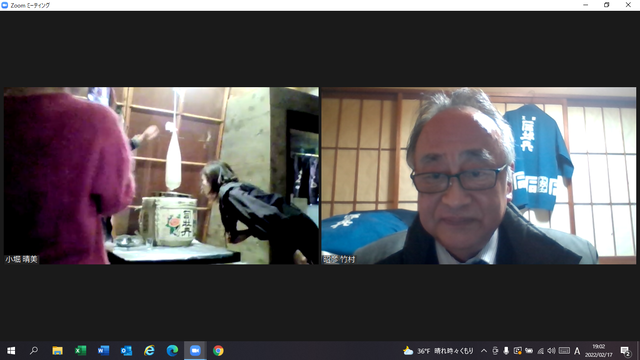Viewport: 640px width, 360px height.
Task: Click the 小堀 晴美 name label
Action: [x=21, y=259]
